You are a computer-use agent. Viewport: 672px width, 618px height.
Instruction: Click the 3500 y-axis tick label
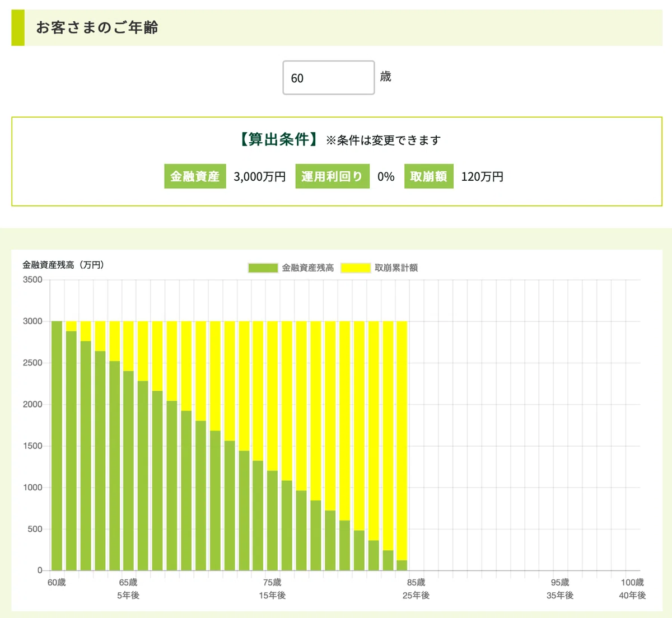pyautogui.click(x=32, y=280)
